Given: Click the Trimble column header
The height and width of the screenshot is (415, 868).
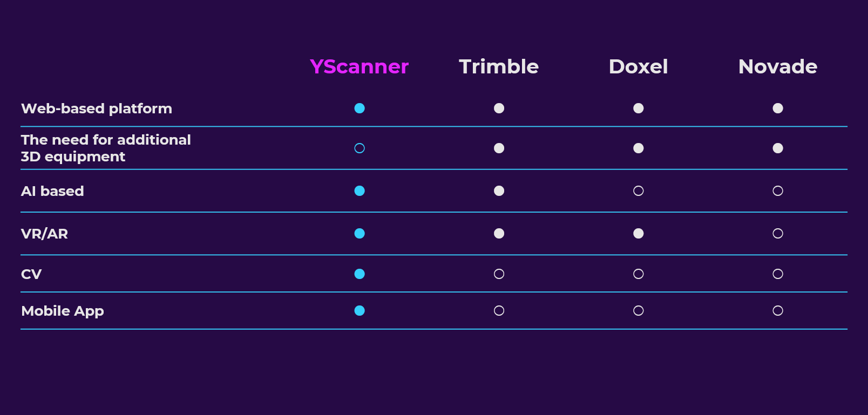Looking at the screenshot, I should click(x=499, y=66).
